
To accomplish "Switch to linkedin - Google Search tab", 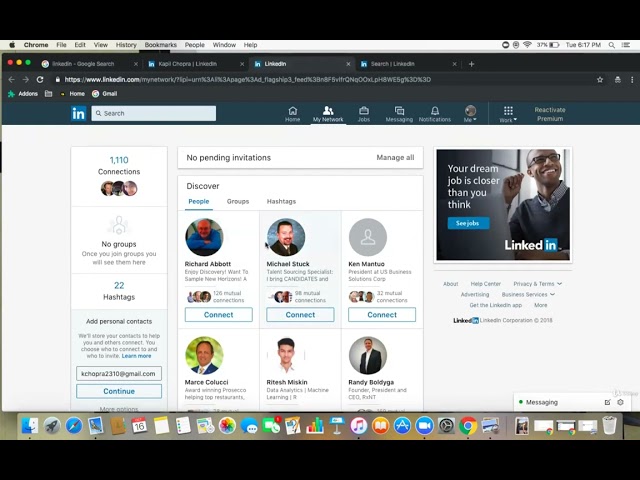I will (x=90, y=64).
